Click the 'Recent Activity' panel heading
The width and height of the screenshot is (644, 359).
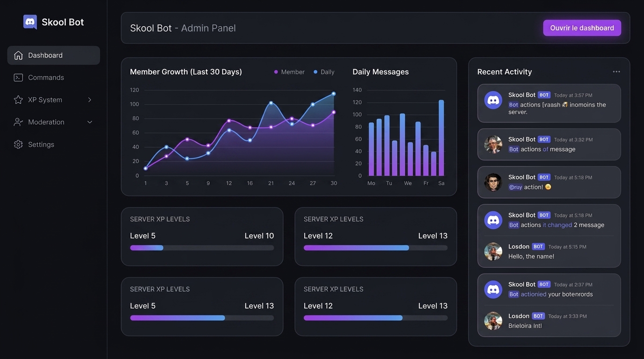pos(505,72)
